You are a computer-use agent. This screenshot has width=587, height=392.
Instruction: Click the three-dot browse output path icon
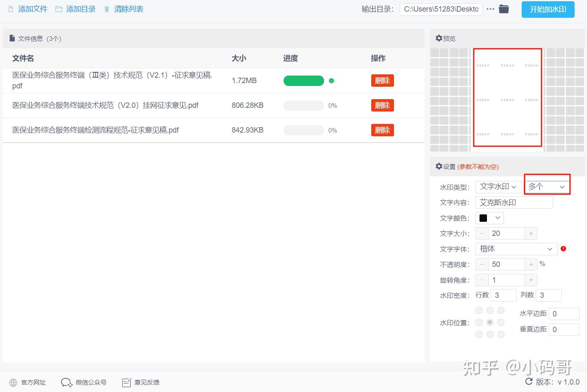[490, 9]
